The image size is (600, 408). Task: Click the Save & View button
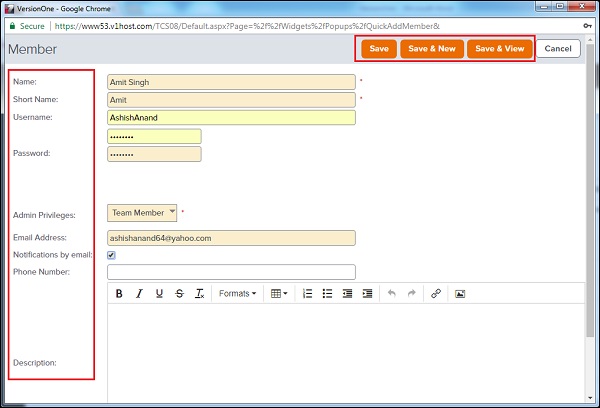(499, 49)
